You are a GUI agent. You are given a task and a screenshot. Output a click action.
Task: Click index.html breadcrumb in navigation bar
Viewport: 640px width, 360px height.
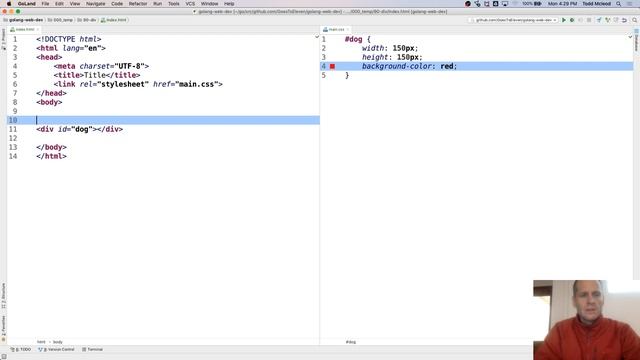pos(114,20)
